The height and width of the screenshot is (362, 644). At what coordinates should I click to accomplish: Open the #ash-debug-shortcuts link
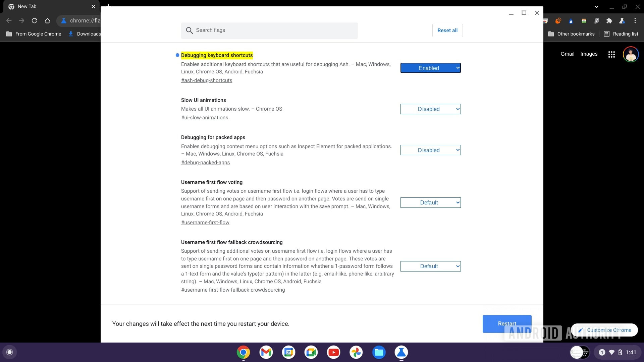(x=207, y=80)
